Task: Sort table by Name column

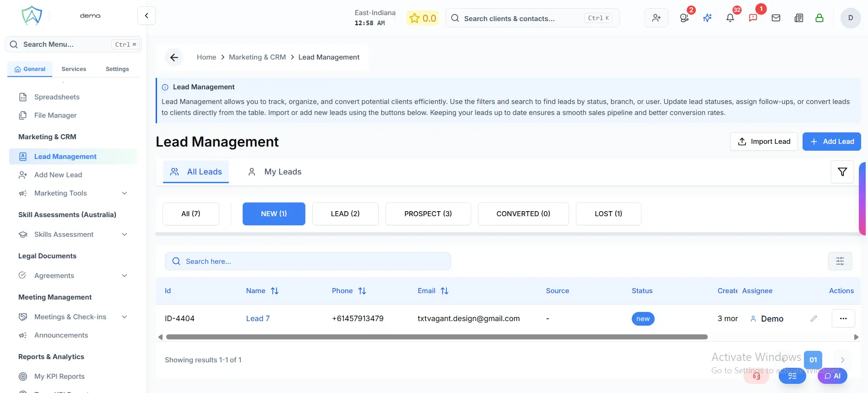Action: (x=275, y=291)
